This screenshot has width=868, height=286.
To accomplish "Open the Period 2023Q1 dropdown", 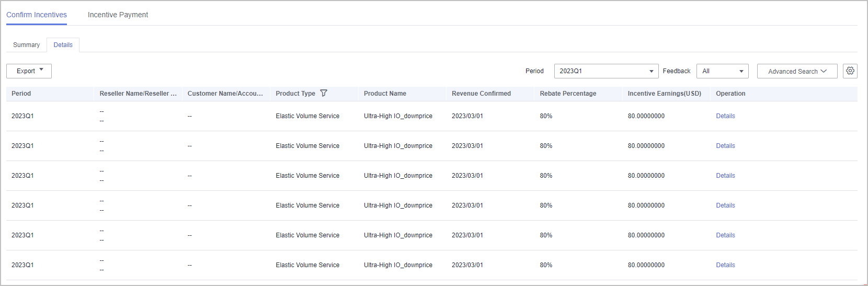I will (606, 71).
